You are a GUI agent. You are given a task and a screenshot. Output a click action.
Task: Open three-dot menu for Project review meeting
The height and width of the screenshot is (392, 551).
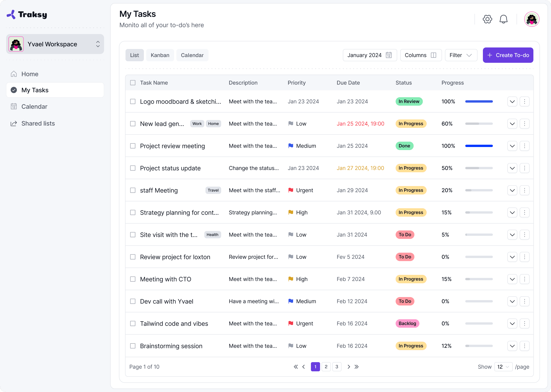[x=524, y=146]
